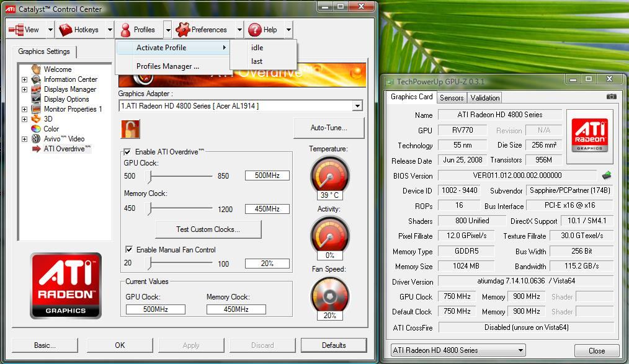The height and width of the screenshot is (364, 629).
Task: Select the Activate Profile menu entry
Action: coord(173,47)
